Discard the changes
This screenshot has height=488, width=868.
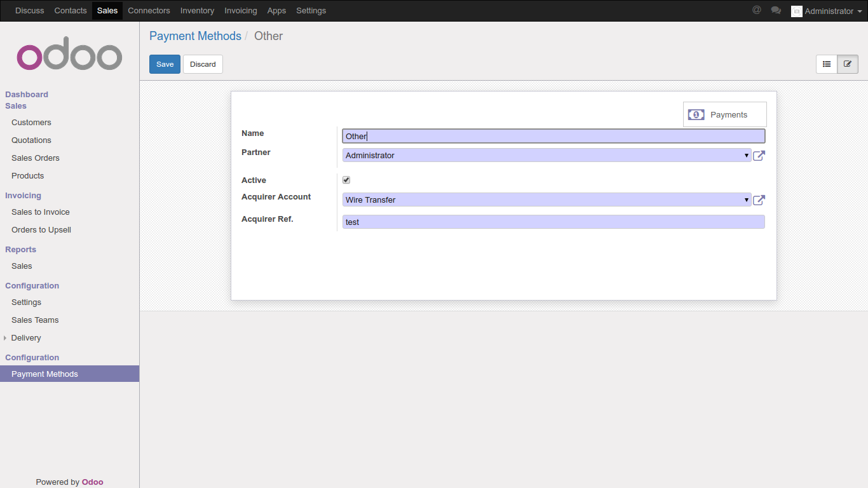203,64
